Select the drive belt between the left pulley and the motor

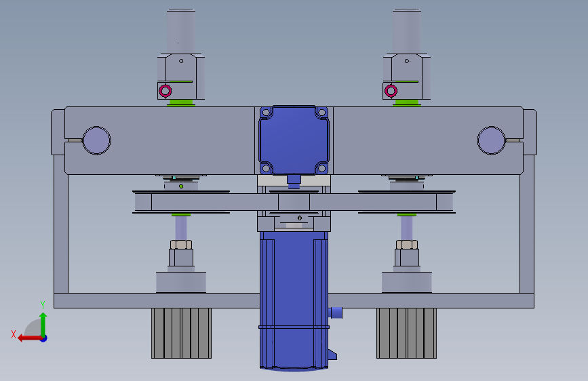tap(215, 202)
